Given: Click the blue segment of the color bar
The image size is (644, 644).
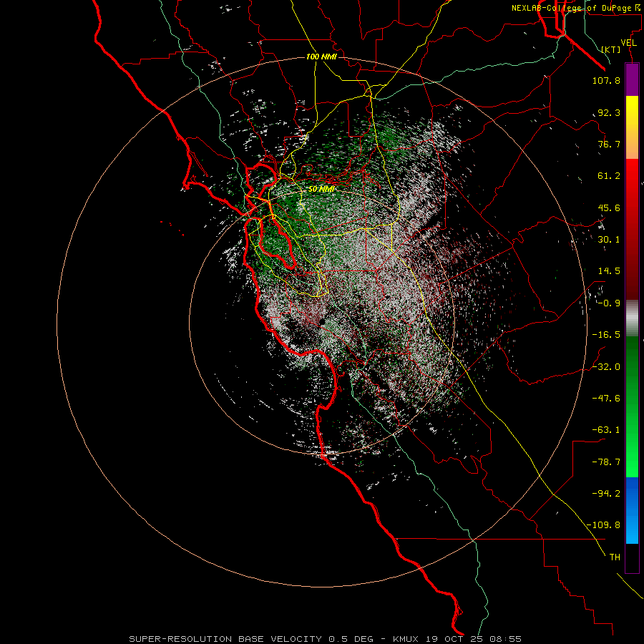Looking at the screenshot, I should [632, 510].
